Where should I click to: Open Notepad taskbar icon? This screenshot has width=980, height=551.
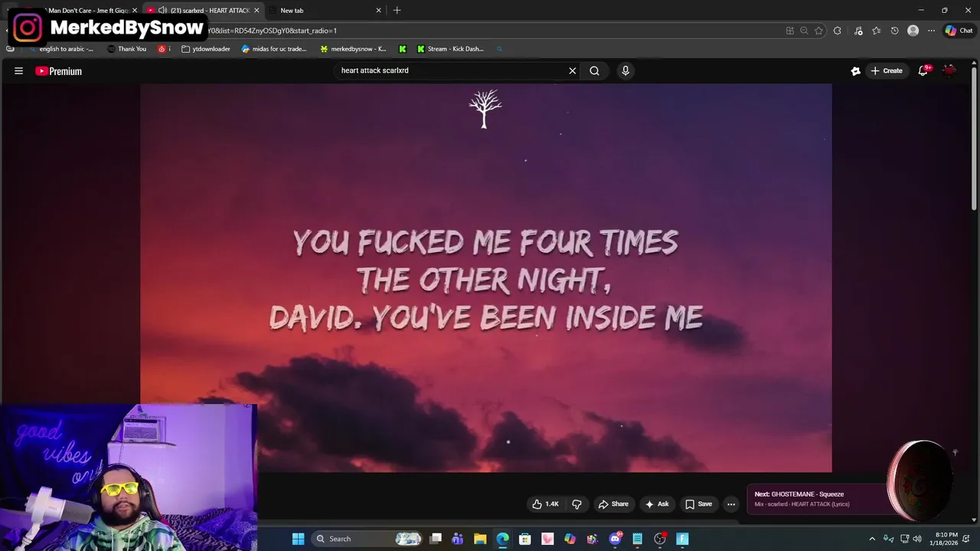coord(637,539)
